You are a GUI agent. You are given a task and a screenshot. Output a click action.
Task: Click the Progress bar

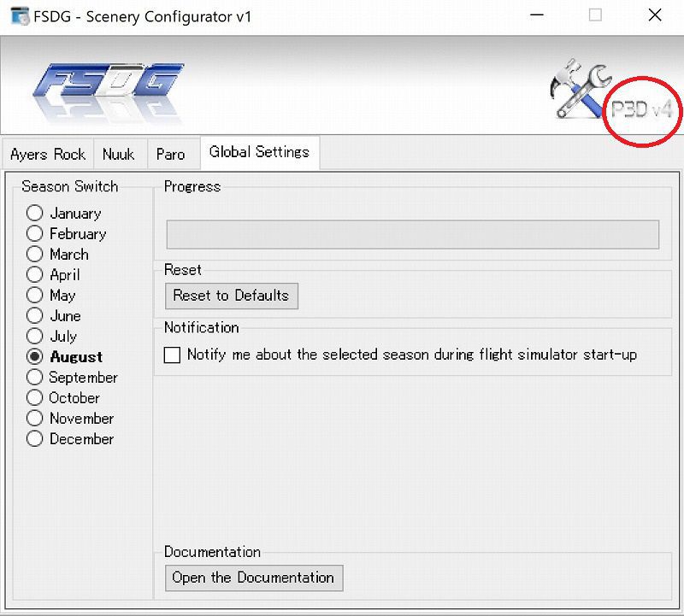click(x=413, y=235)
